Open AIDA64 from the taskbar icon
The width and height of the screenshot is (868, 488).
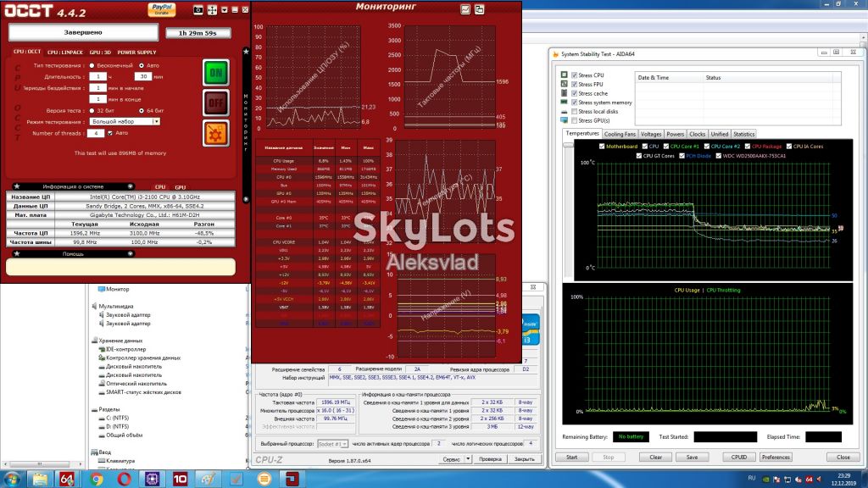[x=67, y=479]
